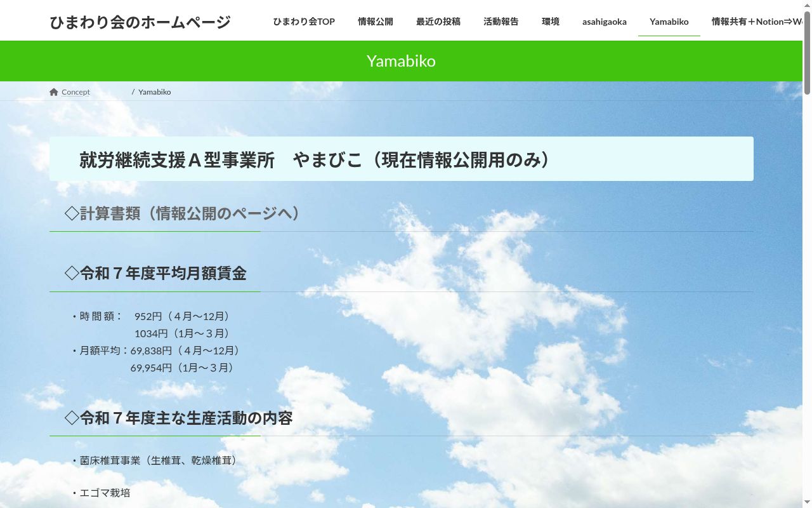
Task: Select the Yamabiko menu item
Action: tap(669, 22)
